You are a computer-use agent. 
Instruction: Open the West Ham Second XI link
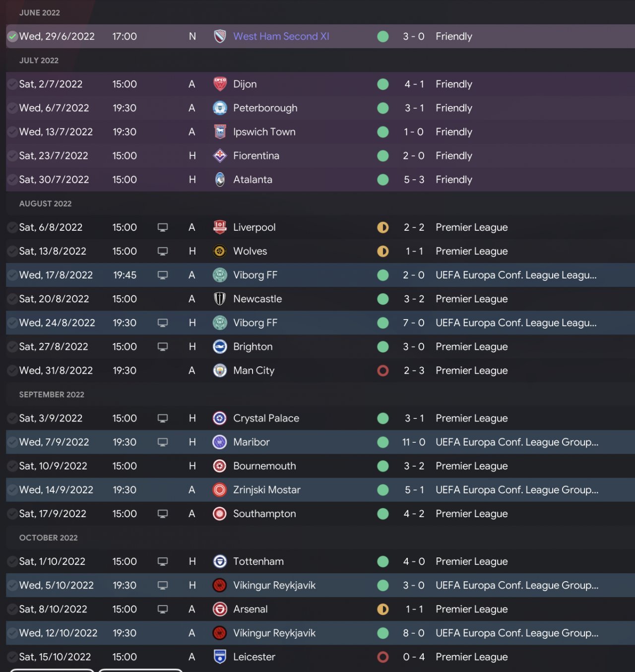tap(281, 37)
